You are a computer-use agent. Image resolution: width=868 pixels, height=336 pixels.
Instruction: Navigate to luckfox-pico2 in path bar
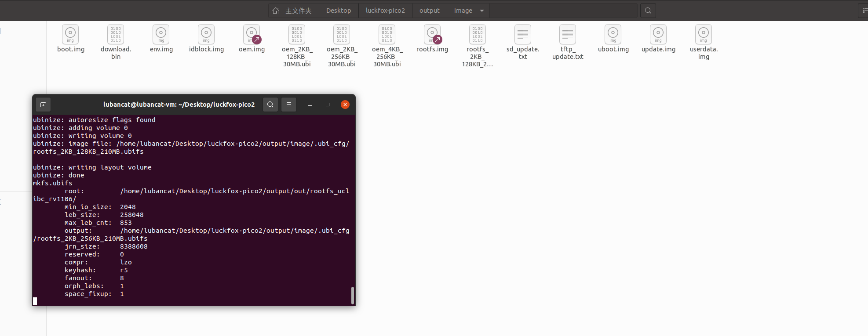385,11
